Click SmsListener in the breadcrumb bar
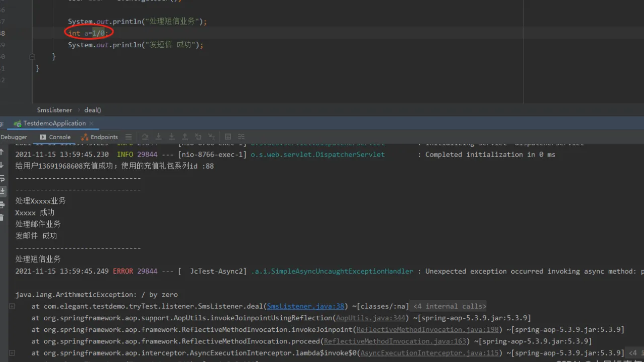This screenshot has width=644, height=362. 54,110
